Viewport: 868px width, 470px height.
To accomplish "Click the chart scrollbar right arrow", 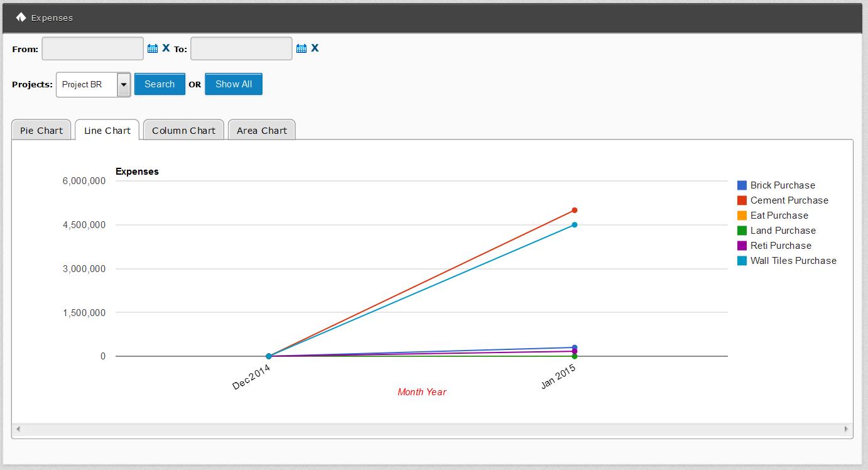I will click(x=846, y=429).
